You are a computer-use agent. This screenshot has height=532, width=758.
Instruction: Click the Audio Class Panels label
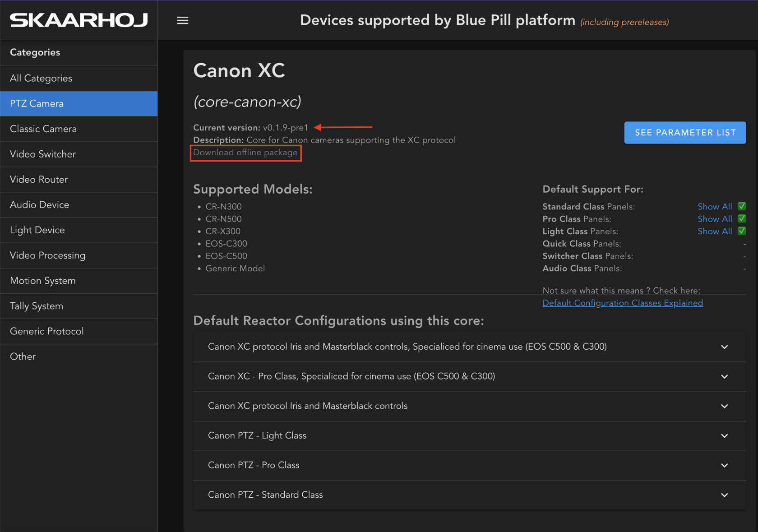(x=582, y=268)
